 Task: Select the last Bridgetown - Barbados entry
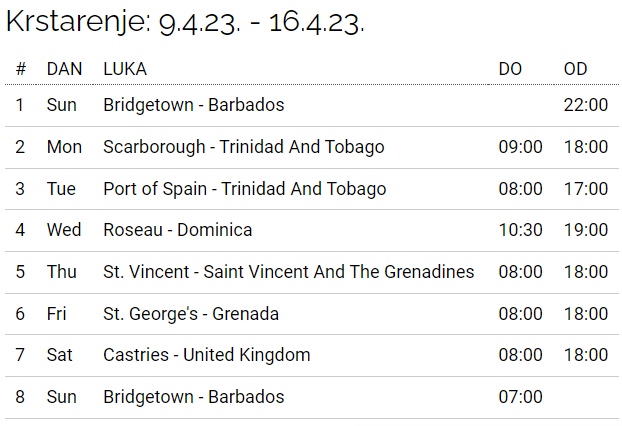[193, 397]
